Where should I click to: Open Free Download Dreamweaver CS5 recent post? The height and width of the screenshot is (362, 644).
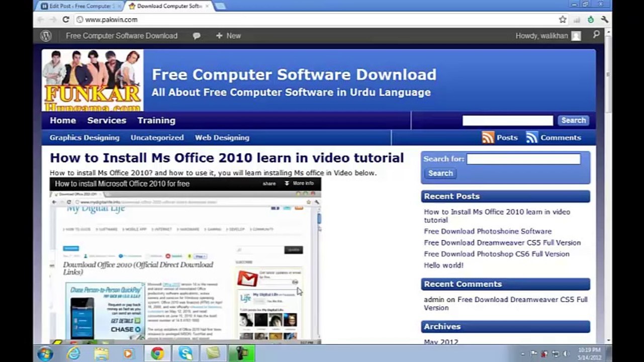pyautogui.click(x=502, y=242)
